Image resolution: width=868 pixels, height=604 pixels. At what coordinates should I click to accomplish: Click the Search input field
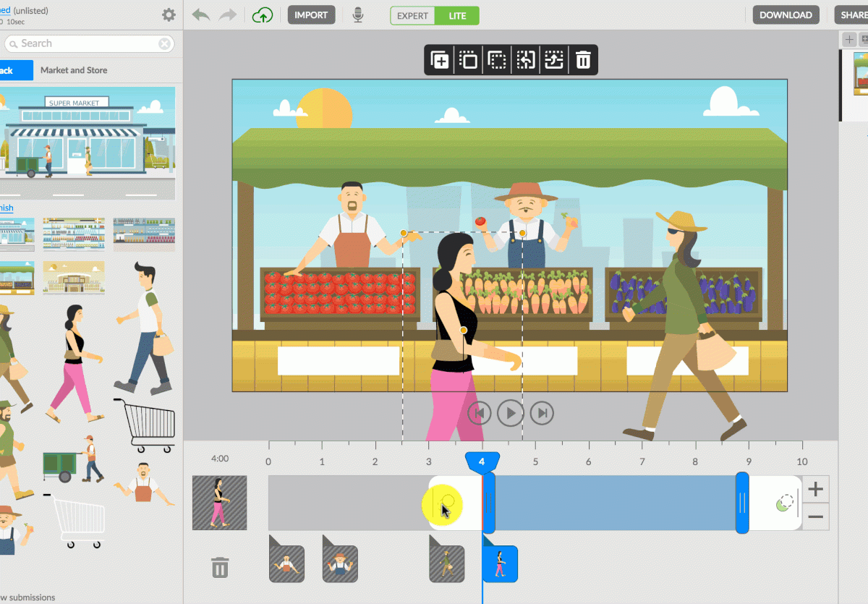pos(87,43)
